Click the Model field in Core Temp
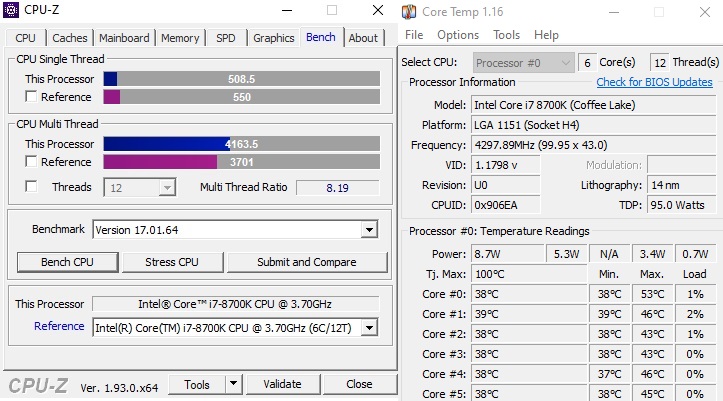Viewport: 723px width, 401px height. [593, 105]
